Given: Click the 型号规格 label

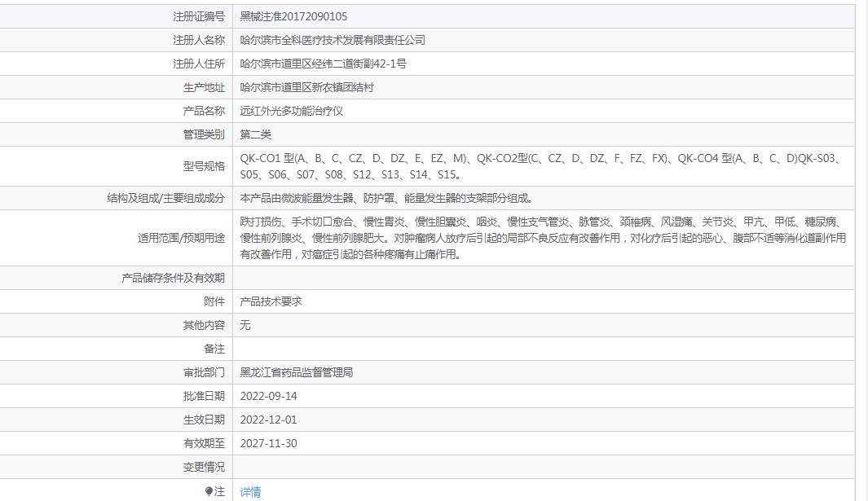Looking at the screenshot, I should [x=204, y=166].
